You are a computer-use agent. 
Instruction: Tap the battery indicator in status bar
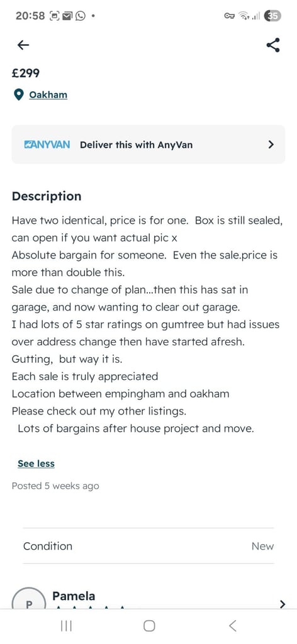click(272, 16)
